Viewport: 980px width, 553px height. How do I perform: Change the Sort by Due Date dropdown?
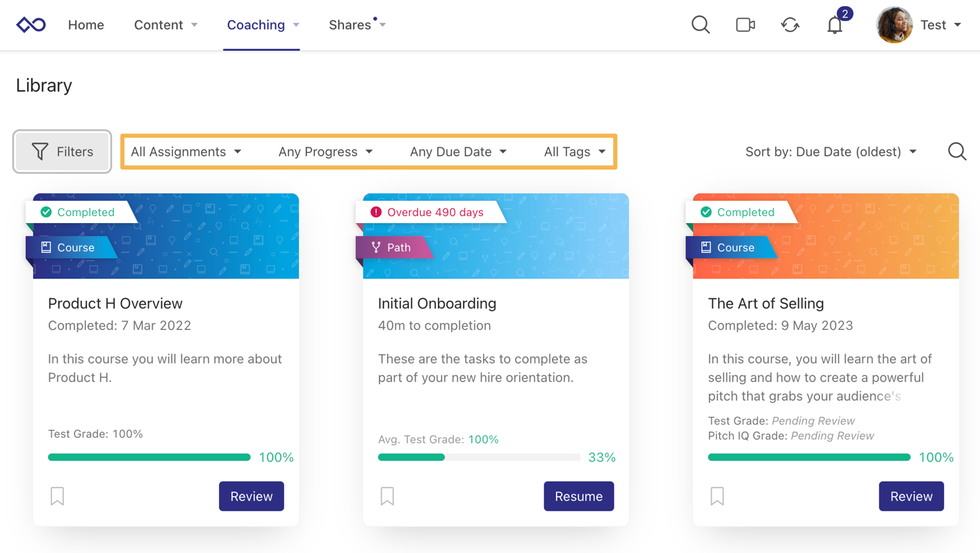tap(831, 151)
